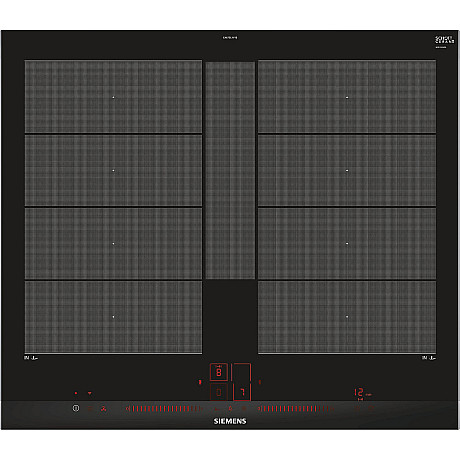This screenshot has height=460, width=460.
Task: Touch the narrow centre cooking zone
Action: (230, 170)
